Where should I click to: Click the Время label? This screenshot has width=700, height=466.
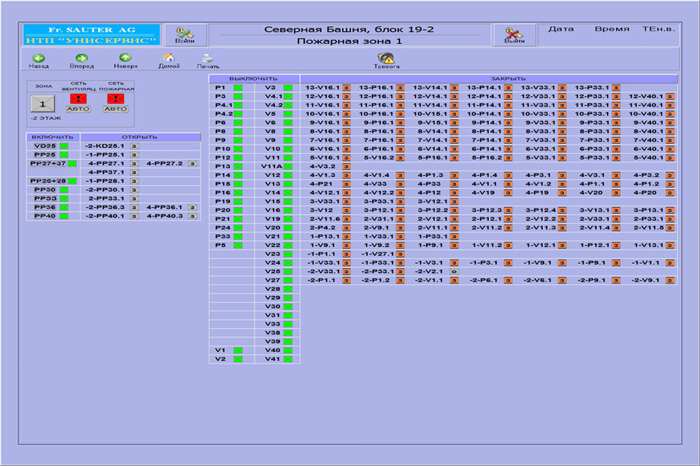[x=612, y=29]
